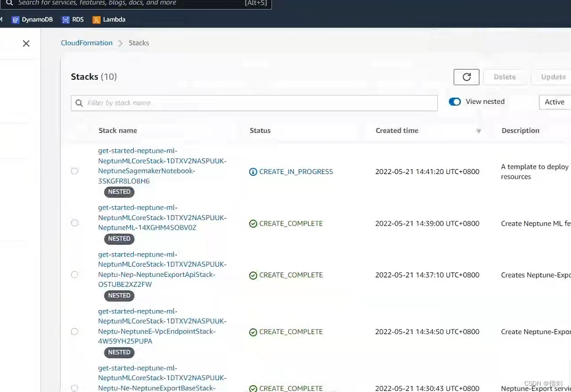Select the NeptuneExportApiStack radio button

[x=74, y=275]
